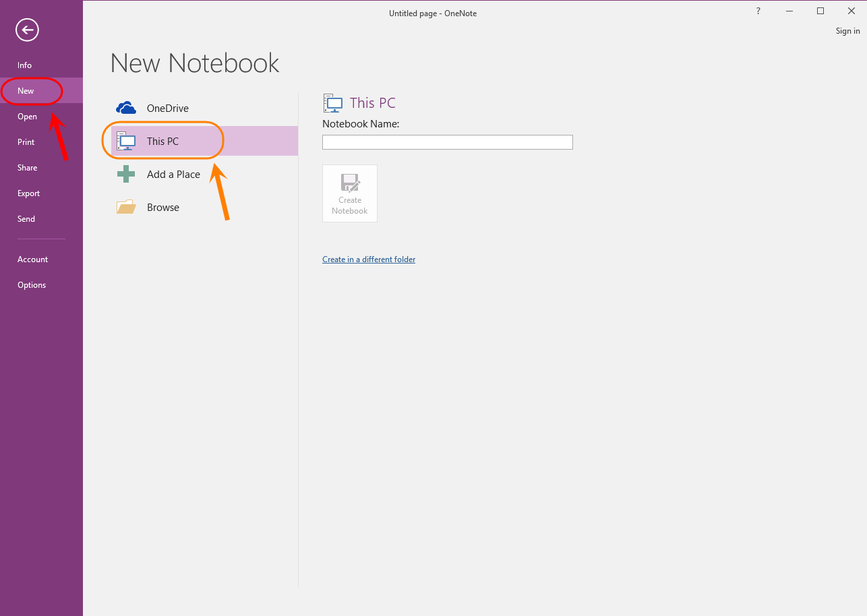Choose the This PC location label
This screenshot has height=616, width=867.
pos(163,142)
